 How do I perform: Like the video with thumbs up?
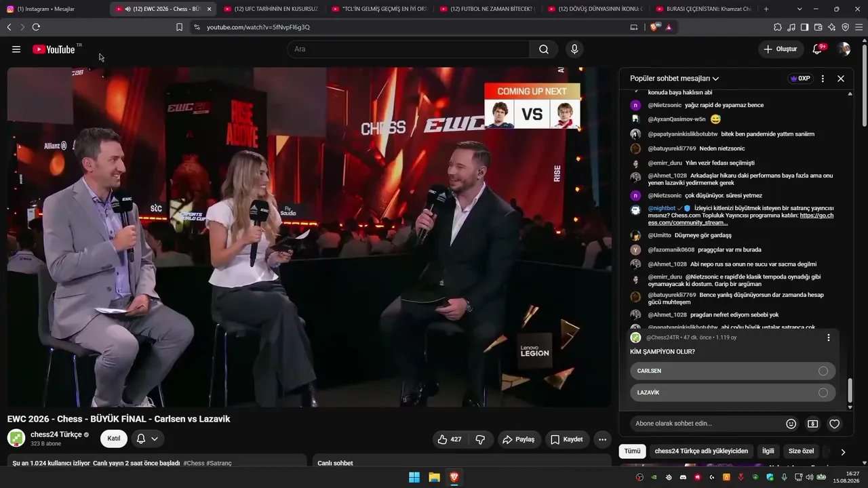pyautogui.click(x=449, y=439)
